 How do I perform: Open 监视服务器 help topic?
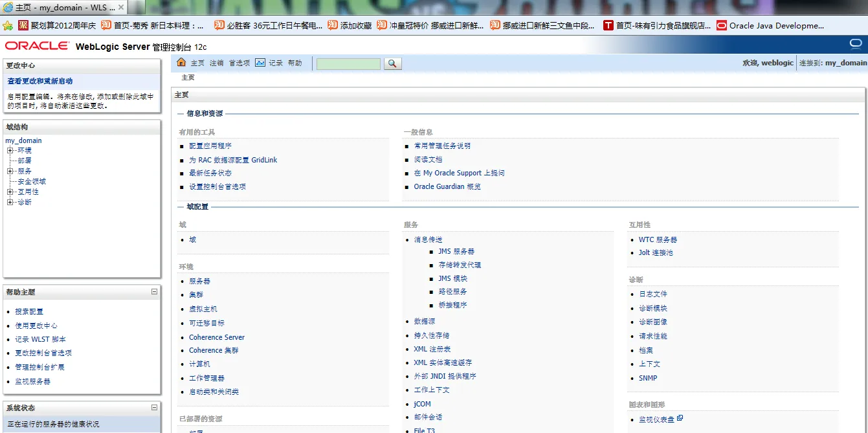[x=33, y=382]
